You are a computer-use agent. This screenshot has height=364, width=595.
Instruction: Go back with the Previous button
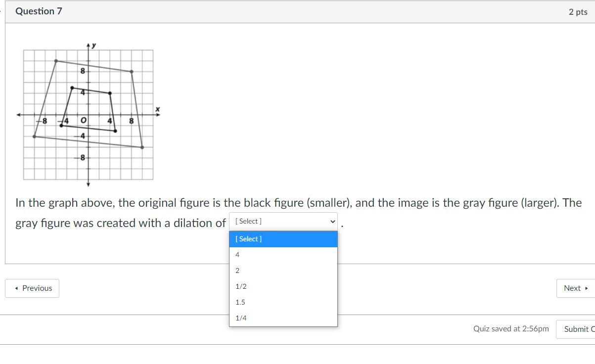pos(32,288)
